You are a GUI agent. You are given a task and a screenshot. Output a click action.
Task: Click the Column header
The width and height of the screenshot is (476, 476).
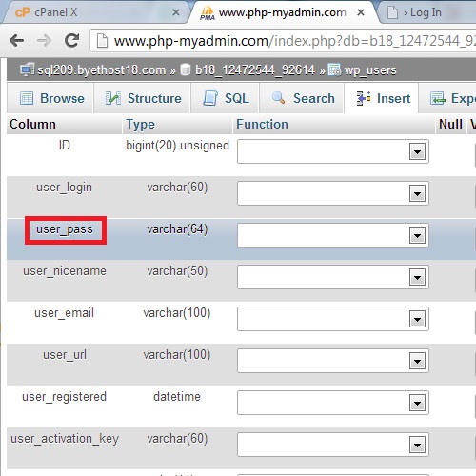(x=32, y=124)
